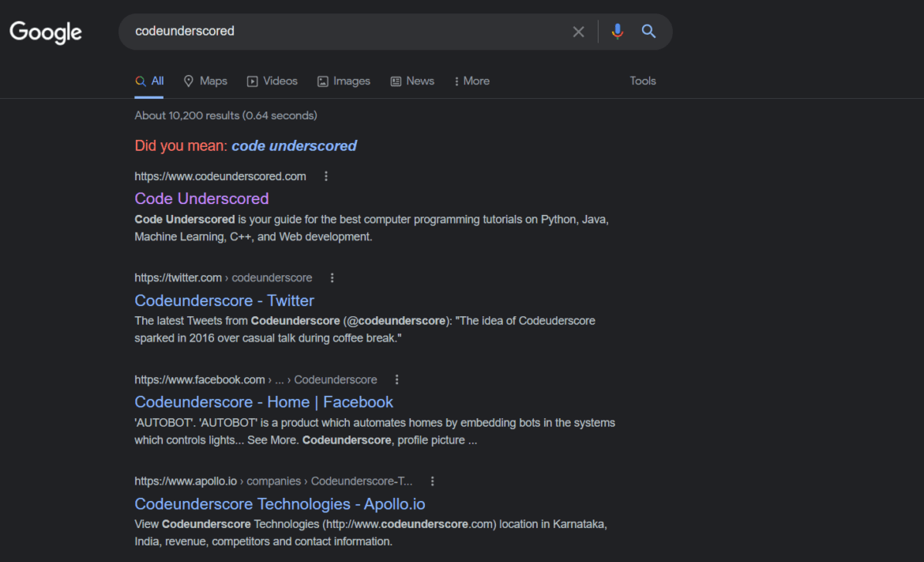Click the Google logo
Viewport: 924px width, 562px height.
click(x=45, y=32)
